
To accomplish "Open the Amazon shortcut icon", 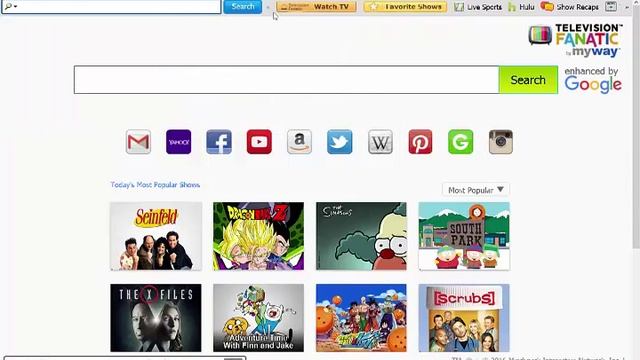I will point(299,142).
